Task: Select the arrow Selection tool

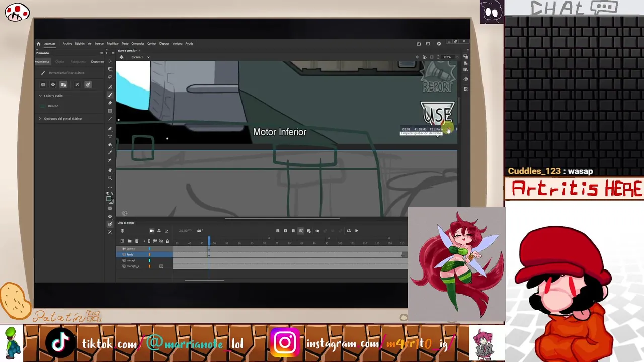Action: (110, 61)
